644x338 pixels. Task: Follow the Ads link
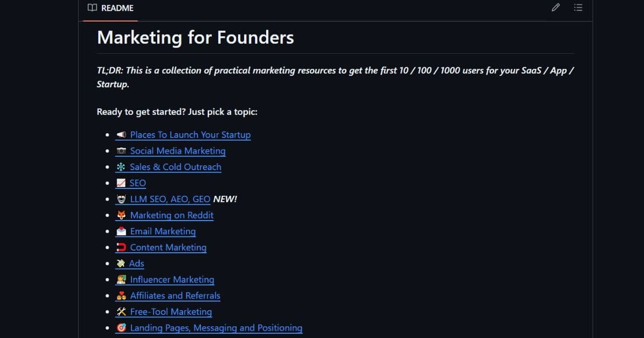137,263
